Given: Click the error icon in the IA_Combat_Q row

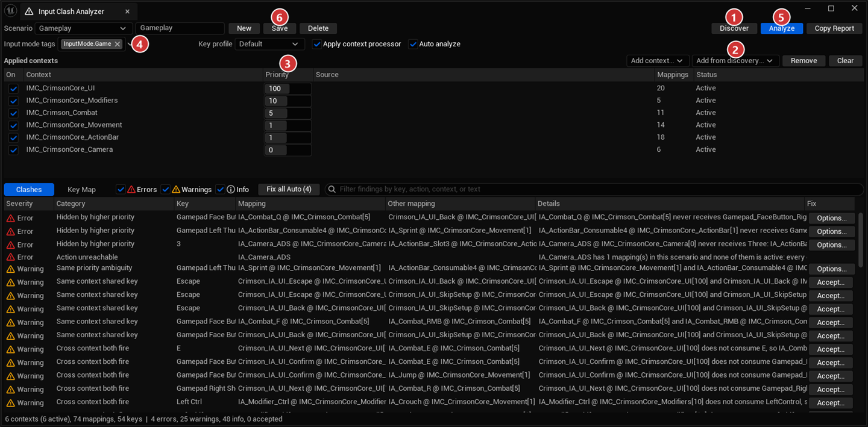Looking at the screenshot, I should tap(10, 218).
